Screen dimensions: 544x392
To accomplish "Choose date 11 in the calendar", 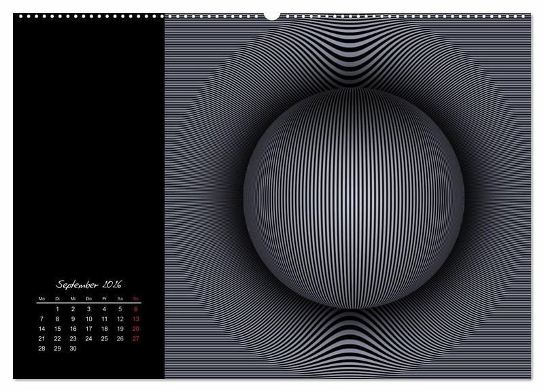I will click(105, 319).
